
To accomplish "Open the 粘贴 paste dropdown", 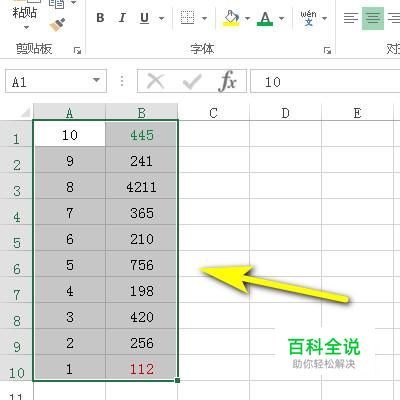I will pos(26,27).
